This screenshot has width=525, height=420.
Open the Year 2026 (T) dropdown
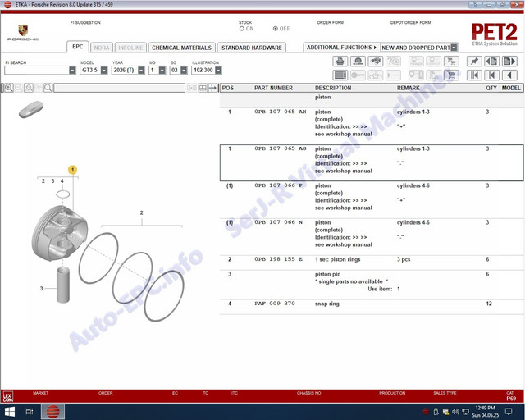tap(141, 71)
